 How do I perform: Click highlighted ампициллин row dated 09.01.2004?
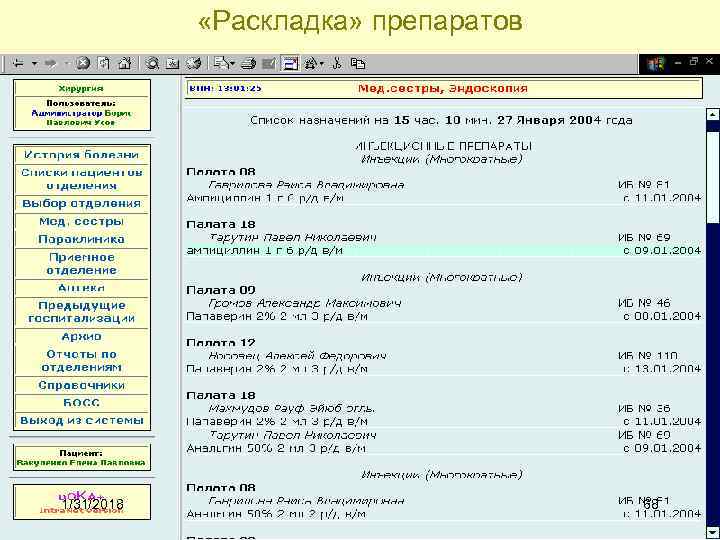pos(444,251)
